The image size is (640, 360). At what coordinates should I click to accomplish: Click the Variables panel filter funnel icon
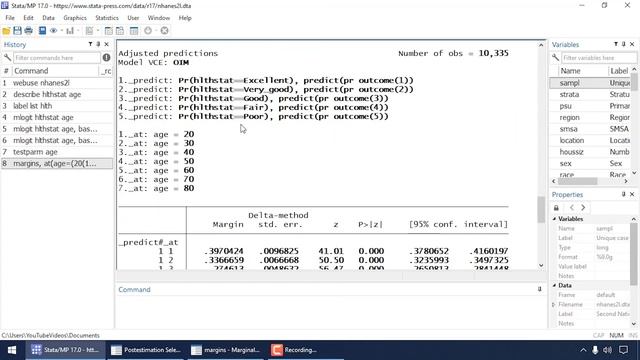tap(616, 44)
